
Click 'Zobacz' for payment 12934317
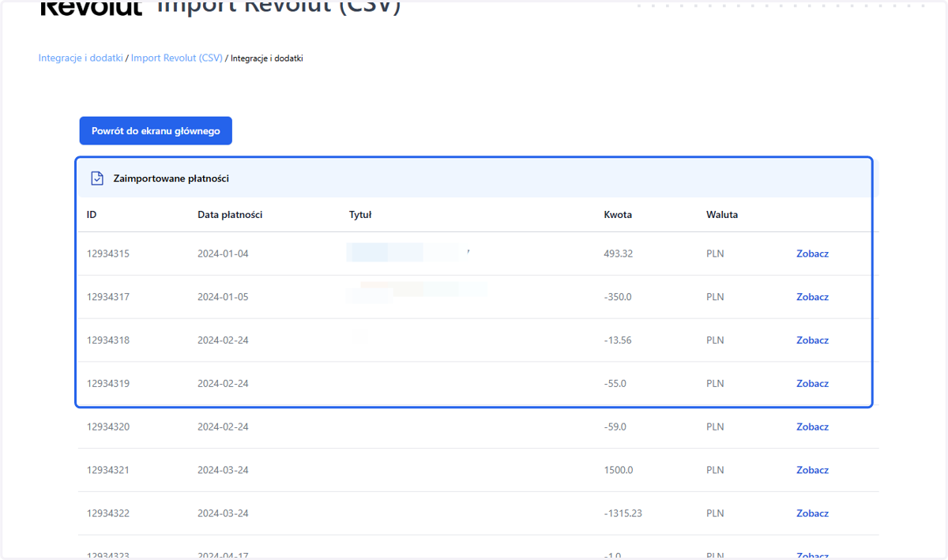tap(812, 297)
